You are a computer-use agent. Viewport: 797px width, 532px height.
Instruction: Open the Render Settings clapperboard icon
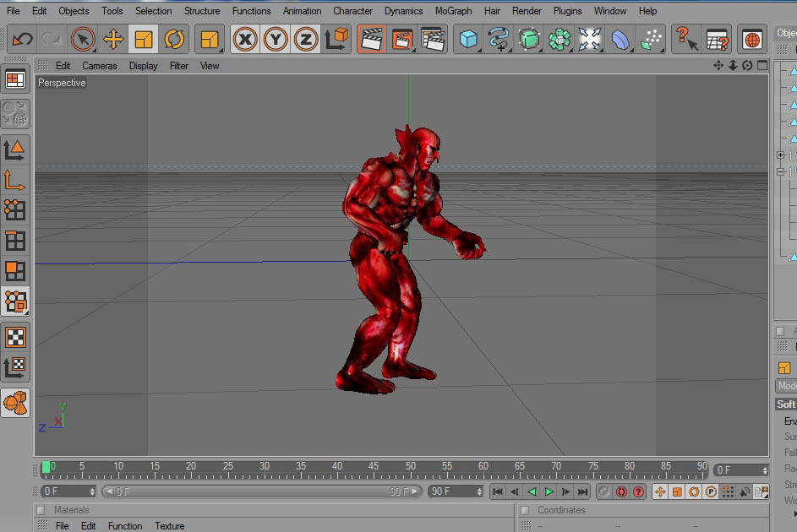pos(432,39)
